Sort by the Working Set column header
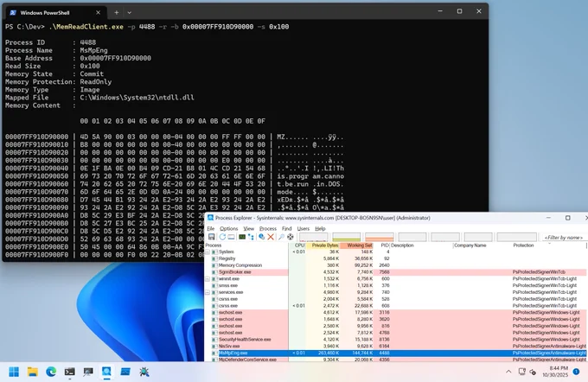This screenshot has width=588, height=382. pyautogui.click(x=360, y=245)
